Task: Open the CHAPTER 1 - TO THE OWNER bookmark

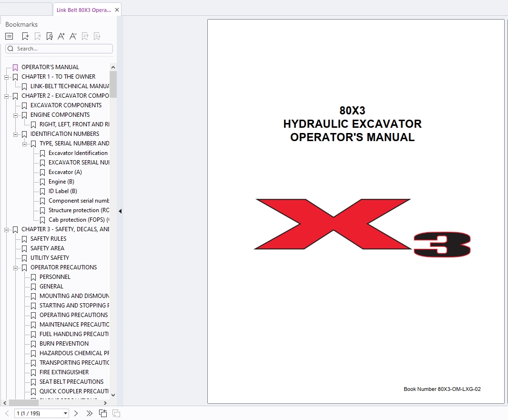Action: point(58,76)
